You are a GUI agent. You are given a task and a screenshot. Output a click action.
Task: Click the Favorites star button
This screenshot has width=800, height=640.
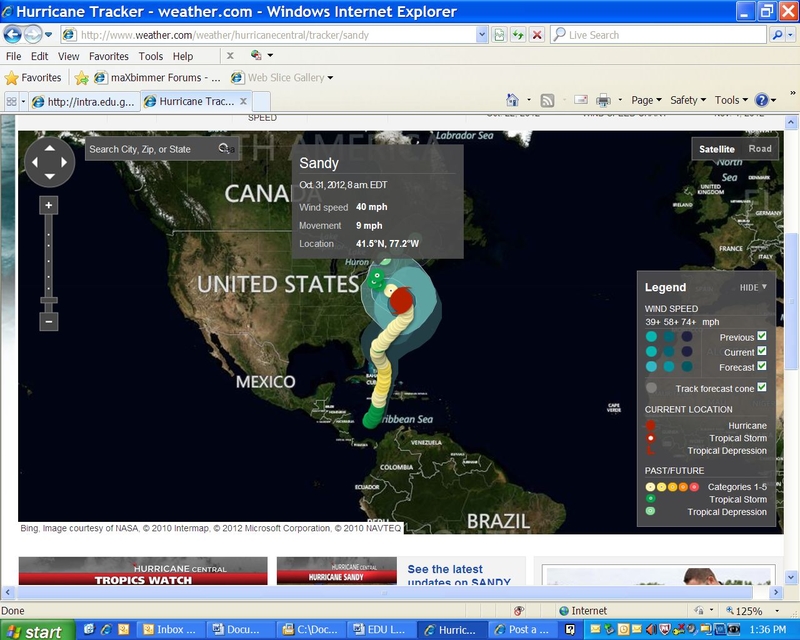pos(33,78)
